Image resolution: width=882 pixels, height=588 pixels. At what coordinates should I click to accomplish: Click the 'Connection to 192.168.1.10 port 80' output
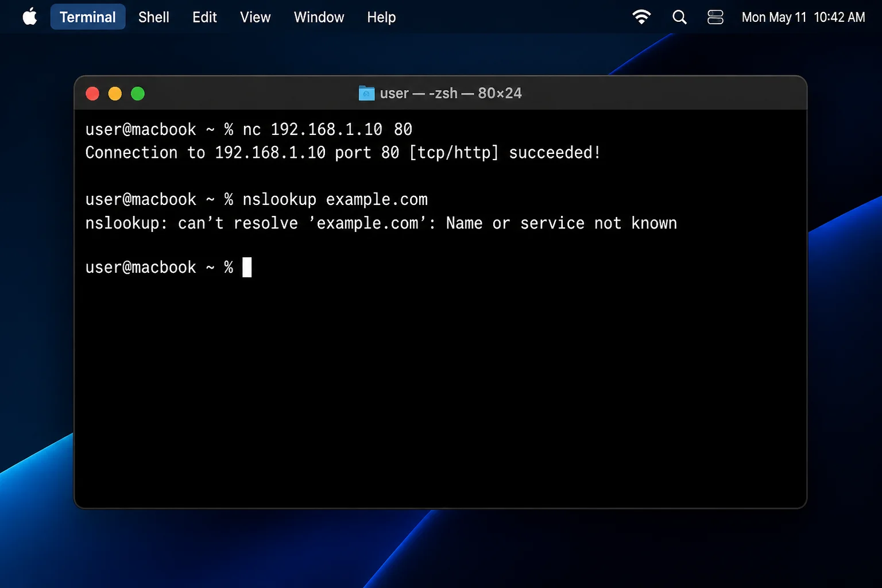point(343,153)
